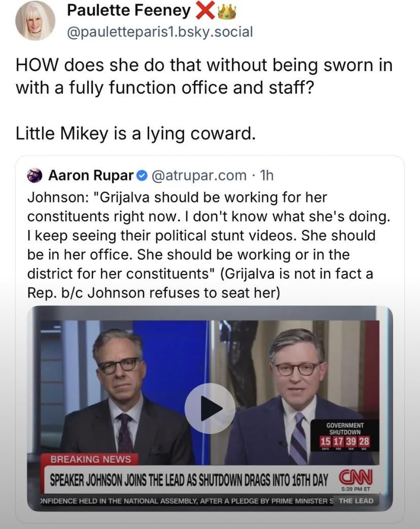Click the crown emoji next to the name

coord(227,12)
